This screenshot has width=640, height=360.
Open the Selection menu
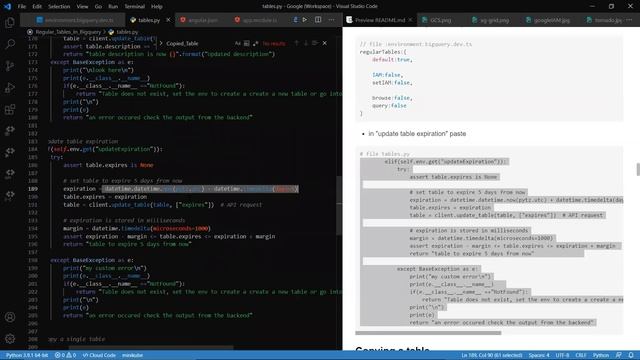point(59,7)
